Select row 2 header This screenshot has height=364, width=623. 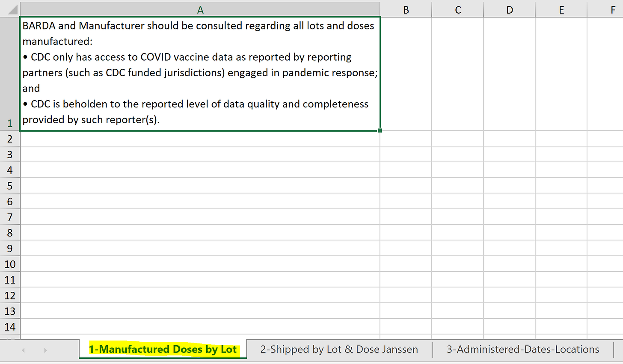pos(10,139)
